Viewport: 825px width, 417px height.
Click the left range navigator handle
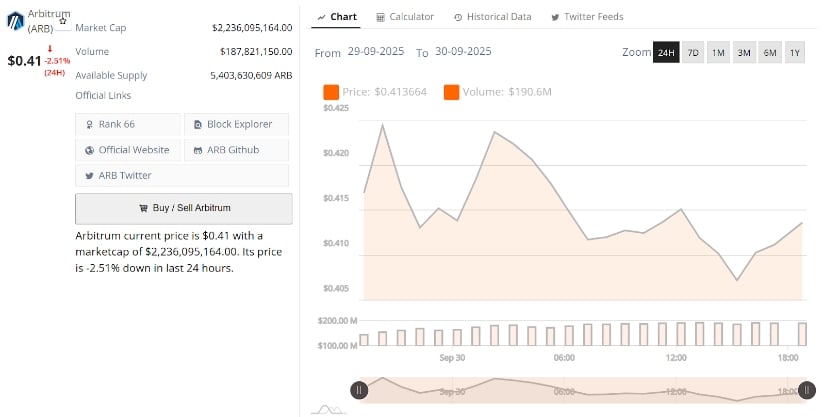(x=359, y=391)
